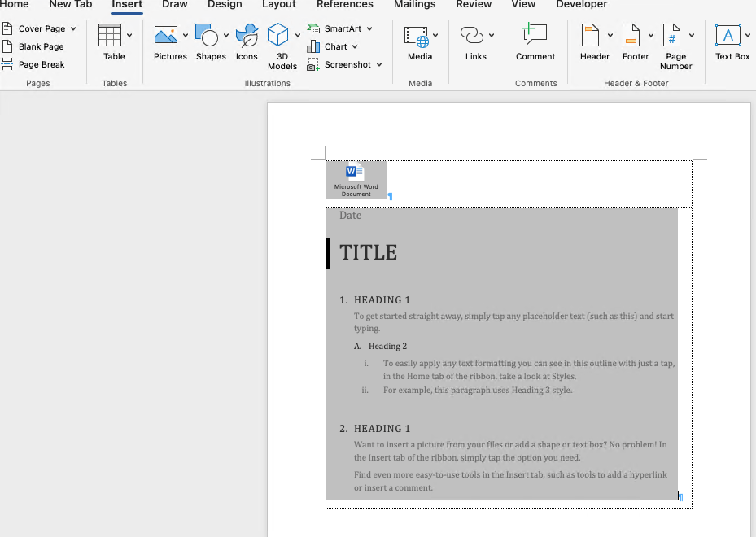Expand the Header dropdown arrow
This screenshot has width=756, height=537.
pyautogui.click(x=610, y=35)
